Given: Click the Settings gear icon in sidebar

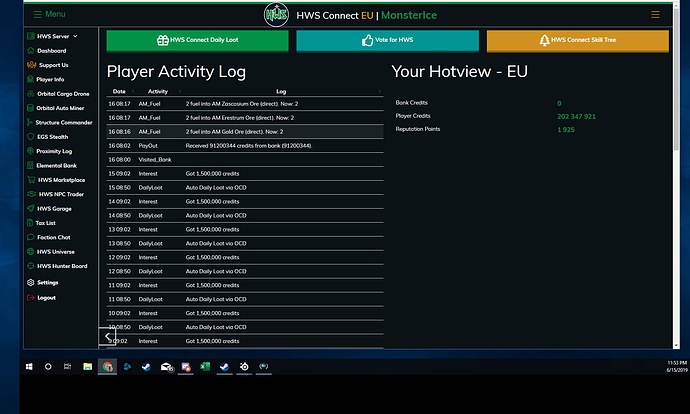Looking at the screenshot, I should click(x=28, y=282).
